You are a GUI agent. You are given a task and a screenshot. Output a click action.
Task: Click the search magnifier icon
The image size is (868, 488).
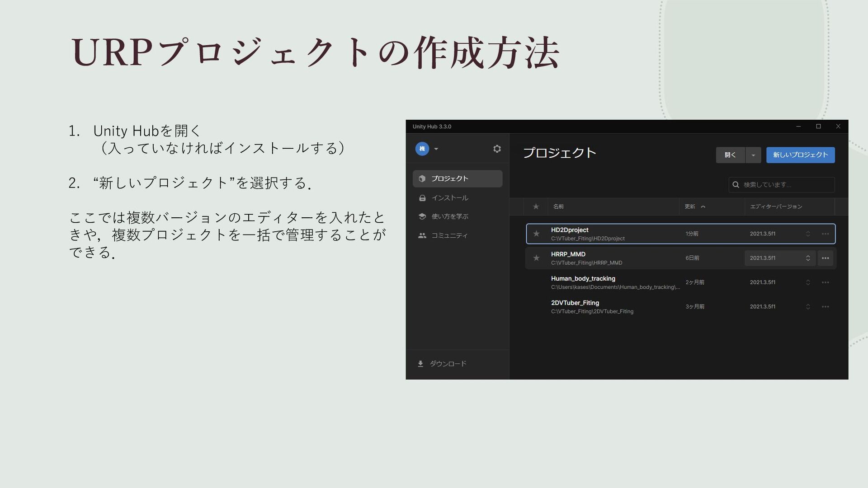click(736, 185)
